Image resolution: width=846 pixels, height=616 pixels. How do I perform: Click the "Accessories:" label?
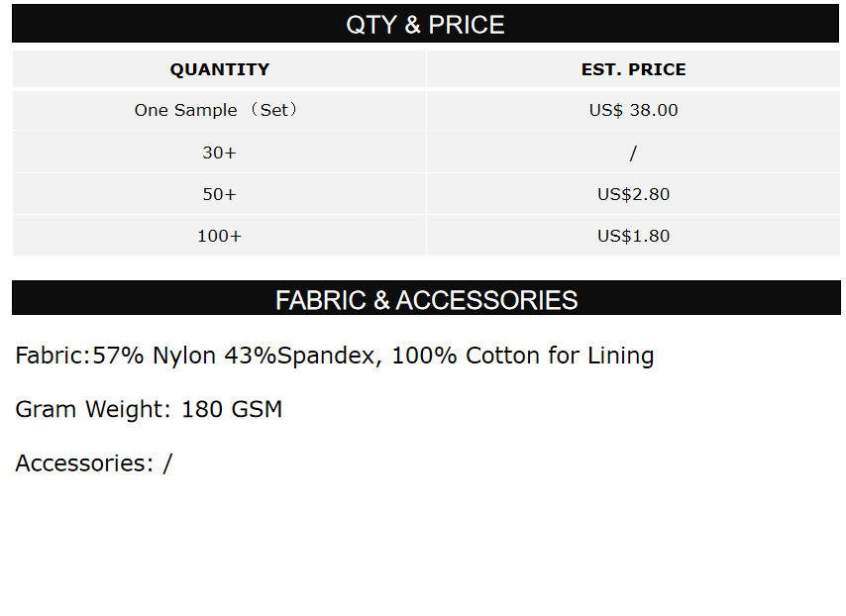(84, 462)
